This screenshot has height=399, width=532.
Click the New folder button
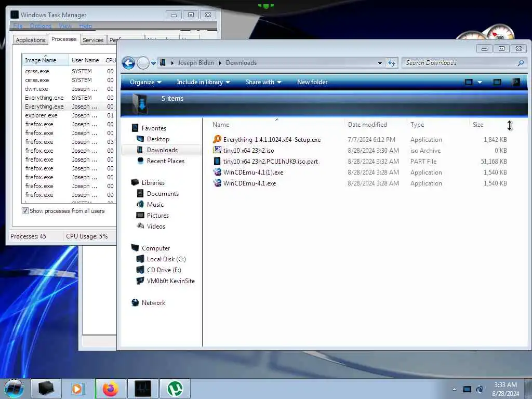[312, 82]
